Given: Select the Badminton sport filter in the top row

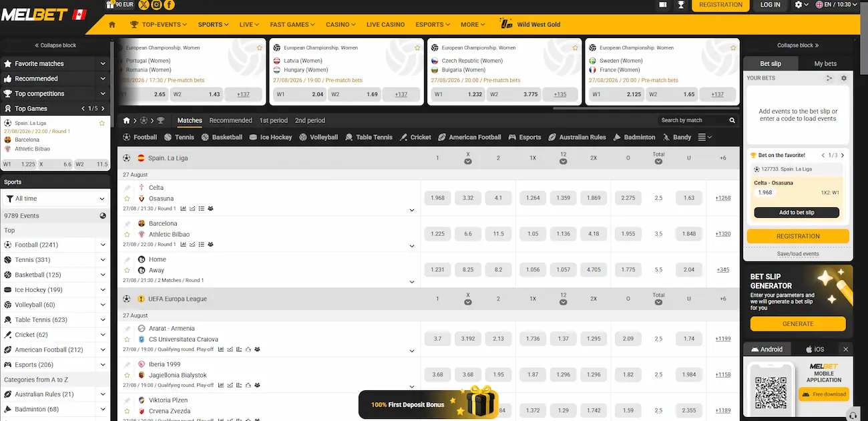Looking at the screenshot, I should (x=634, y=137).
